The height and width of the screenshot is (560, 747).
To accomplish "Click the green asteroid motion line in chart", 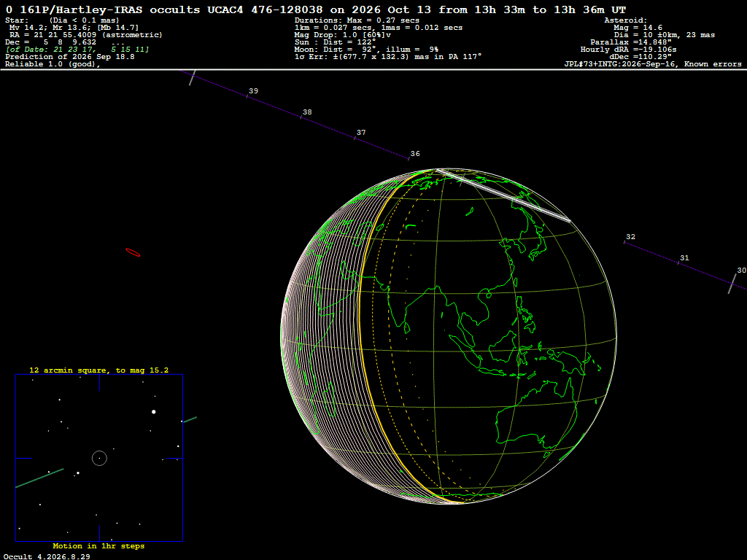I will [x=39, y=478].
